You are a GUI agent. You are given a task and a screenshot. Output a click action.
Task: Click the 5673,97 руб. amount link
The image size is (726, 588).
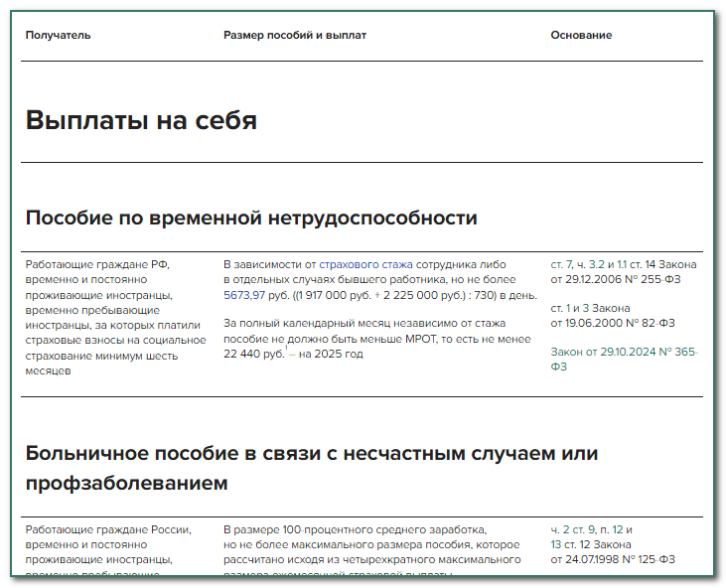point(254,295)
